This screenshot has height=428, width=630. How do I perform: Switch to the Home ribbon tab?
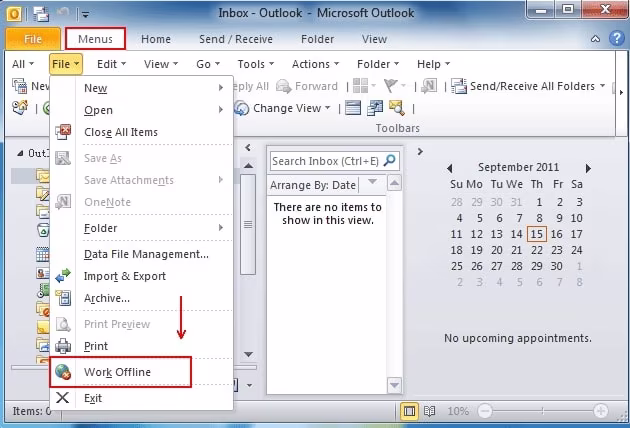[x=156, y=39]
